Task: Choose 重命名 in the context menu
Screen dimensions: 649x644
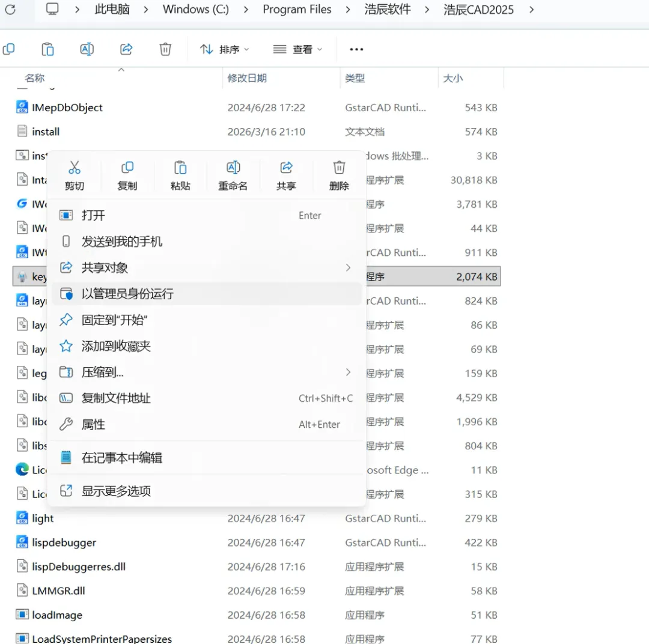Action: (x=233, y=175)
